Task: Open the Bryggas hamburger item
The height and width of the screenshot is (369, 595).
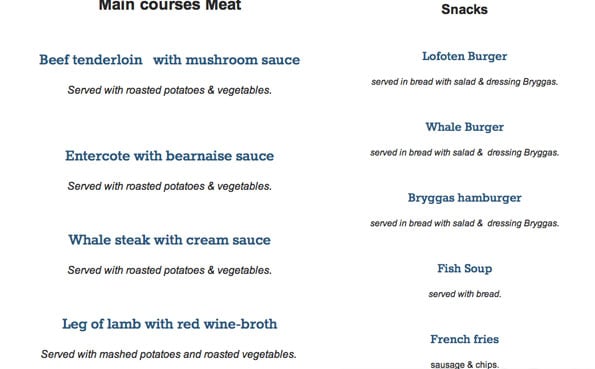Action: pyautogui.click(x=464, y=198)
